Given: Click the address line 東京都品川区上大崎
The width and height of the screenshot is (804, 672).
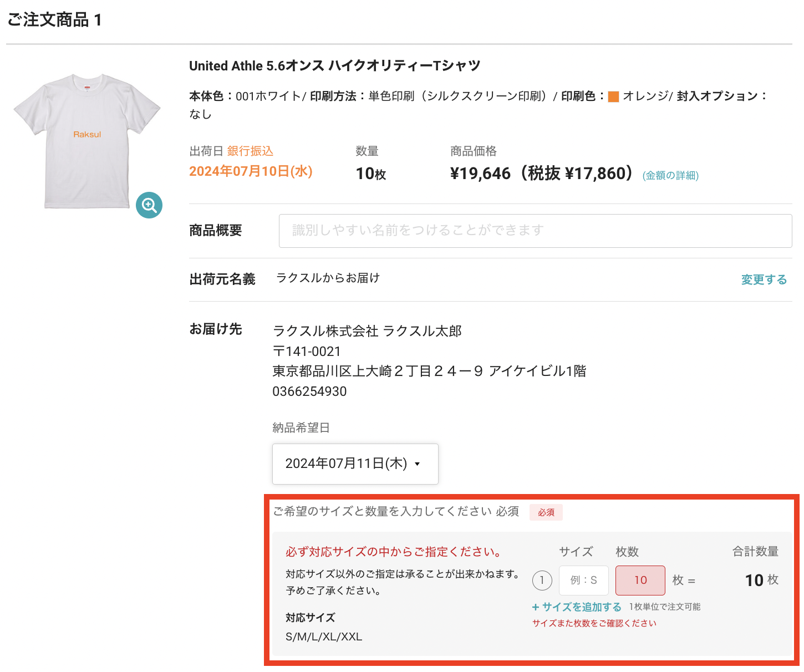Looking at the screenshot, I should tap(429, 371).
